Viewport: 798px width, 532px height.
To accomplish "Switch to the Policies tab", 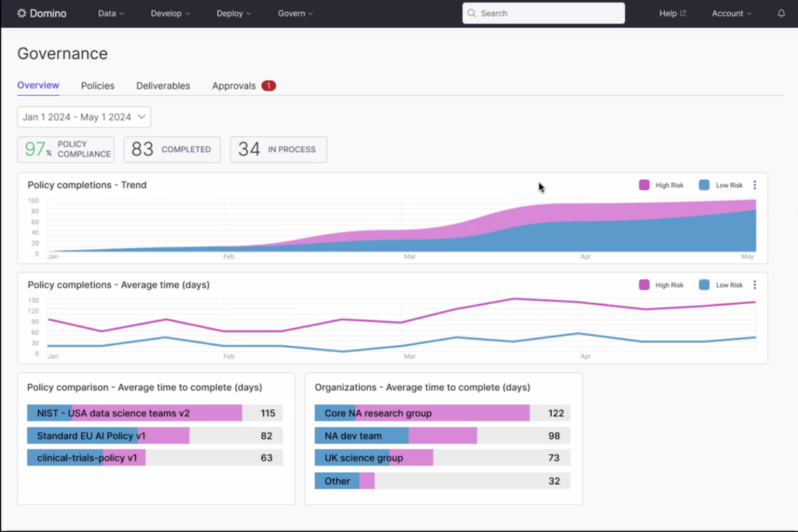I will [x=97, y=85].
